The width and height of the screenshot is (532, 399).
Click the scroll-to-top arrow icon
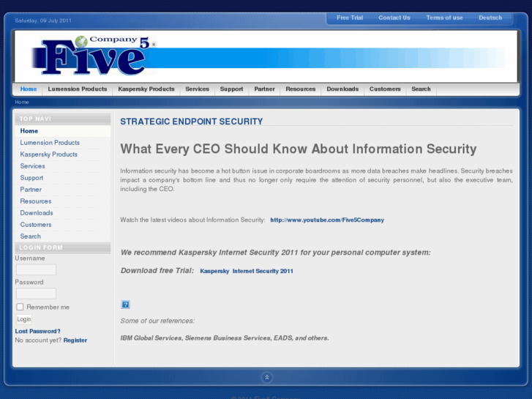[266, 377]
